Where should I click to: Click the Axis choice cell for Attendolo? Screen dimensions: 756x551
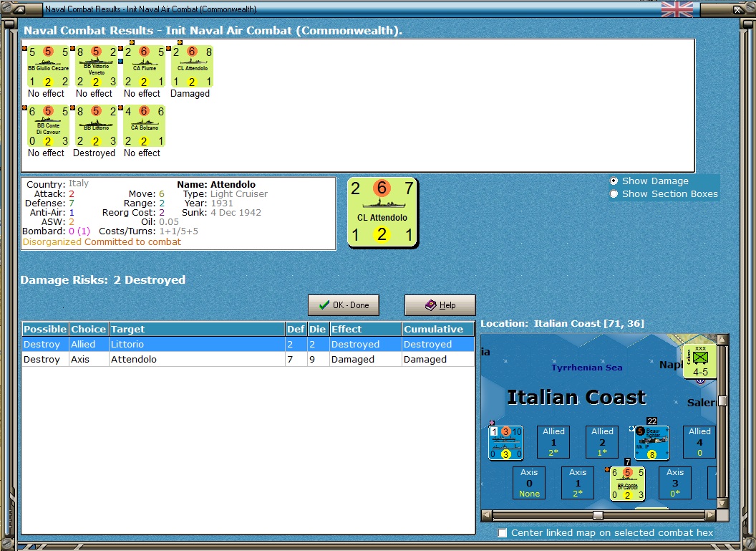[x=89, y=359]
